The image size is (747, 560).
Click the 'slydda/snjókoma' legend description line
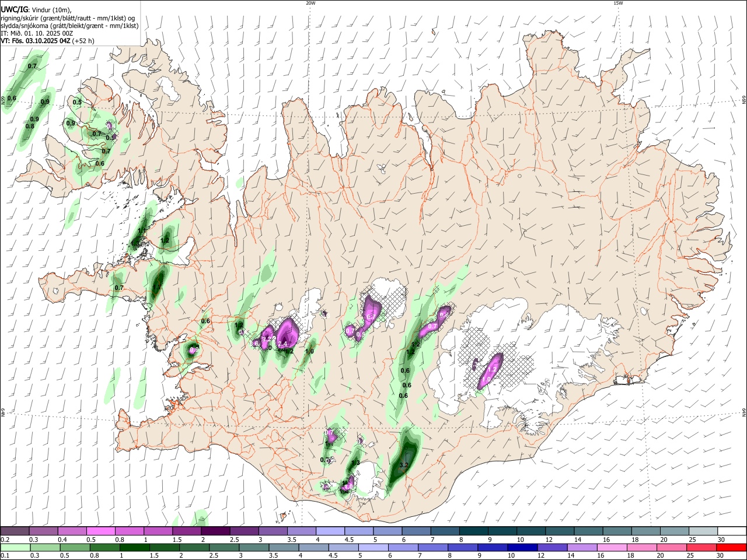69,26
